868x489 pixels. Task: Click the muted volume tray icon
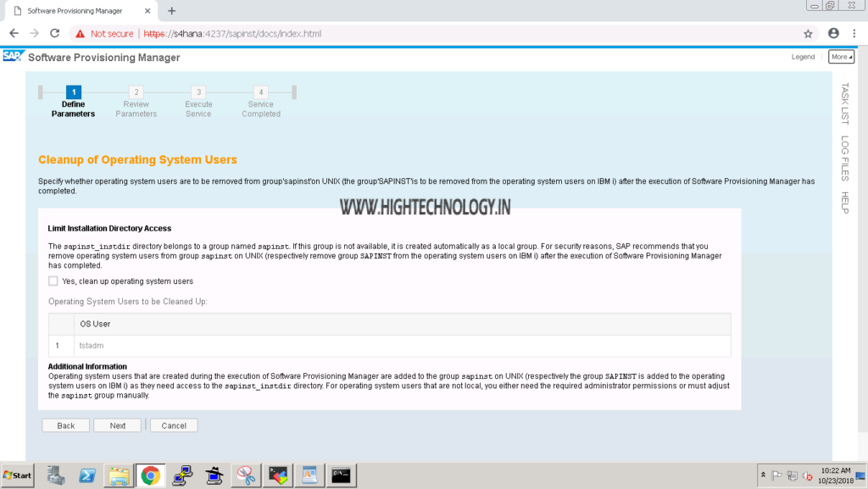[808, 475]
